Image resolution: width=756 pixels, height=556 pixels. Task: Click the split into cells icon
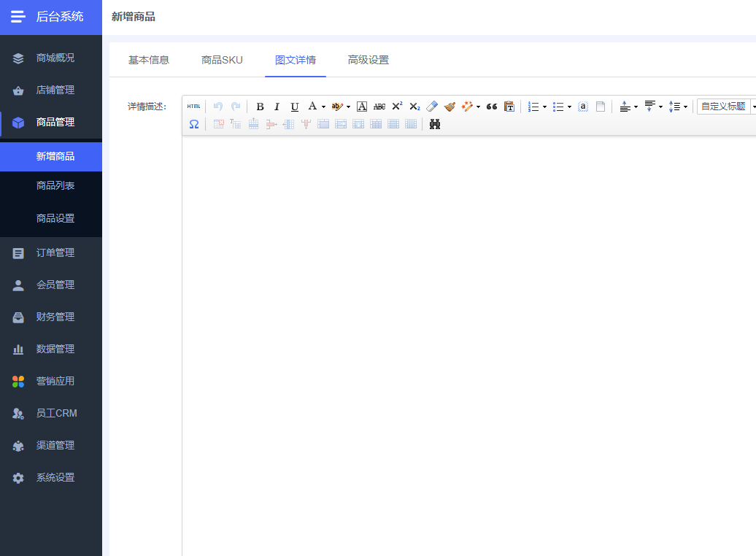[376, 125]
